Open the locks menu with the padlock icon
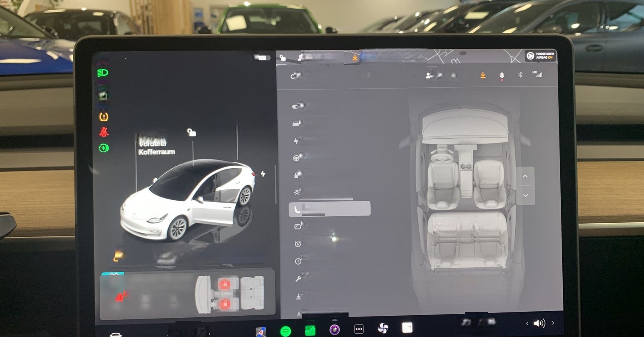The height and width of the screenshot is (337, 644). tap(297, 175)
